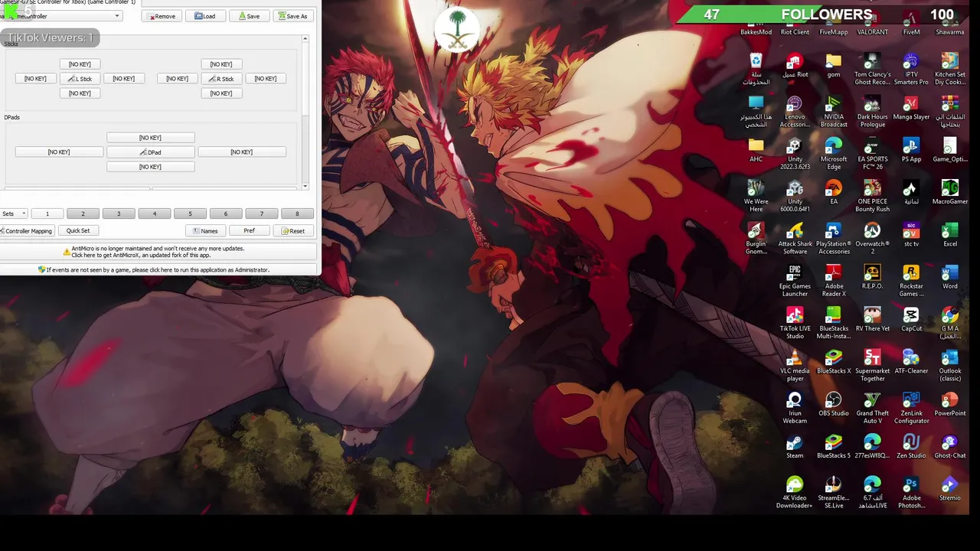Switch to set 5 in AntiMicro

(x=190, y=214)
